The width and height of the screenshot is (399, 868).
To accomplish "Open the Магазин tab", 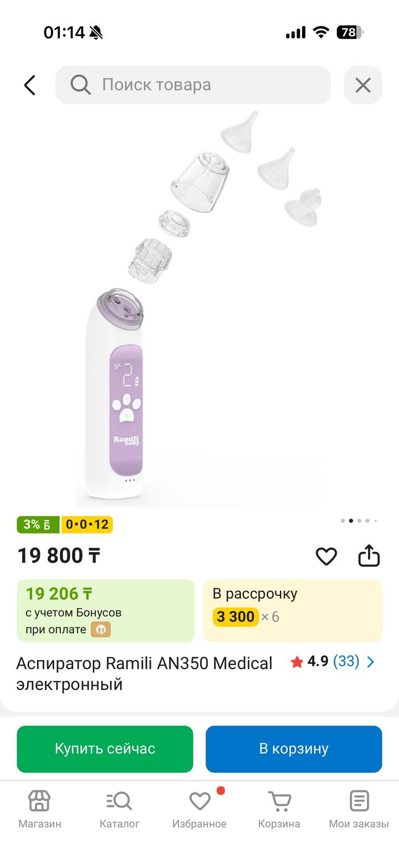I will pos(39,809).
